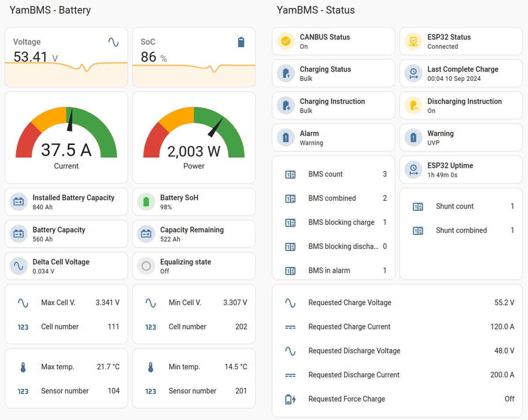Screen dimensions: 528x420
Task: Click the sine wave icon on Voltage card
Action: click(x=114, y=42)
